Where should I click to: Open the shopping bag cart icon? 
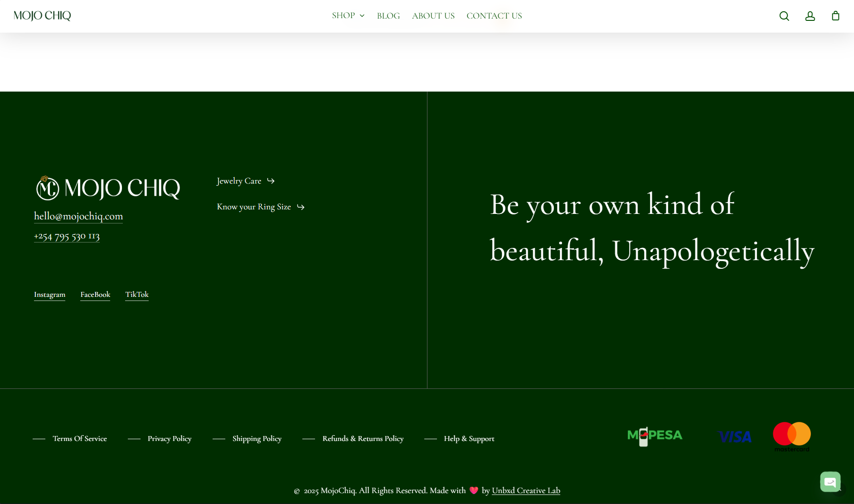(x=835, y=16)
